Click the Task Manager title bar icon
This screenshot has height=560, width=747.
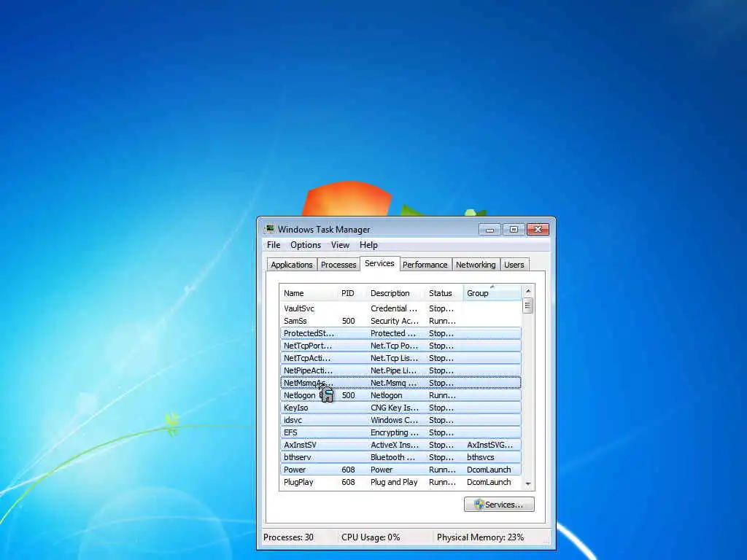(x=270, y=229)
